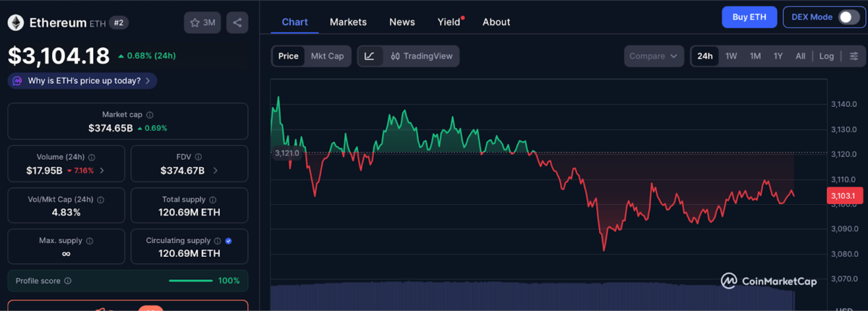The image size is (868, 311).
Task: Select the 1M time range
Action: coord(755,56)
